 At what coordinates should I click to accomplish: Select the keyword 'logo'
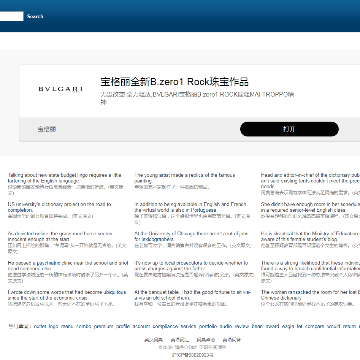pos(53,326)
